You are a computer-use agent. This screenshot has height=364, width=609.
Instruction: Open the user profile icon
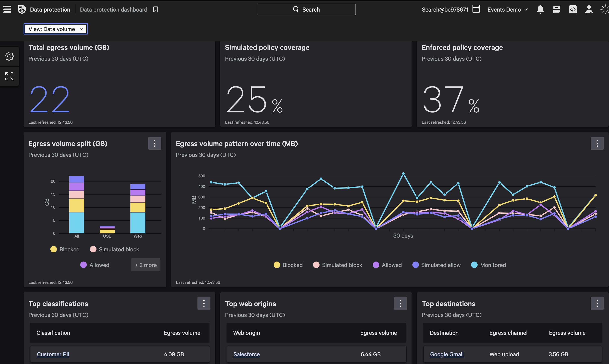coord(589,10)
